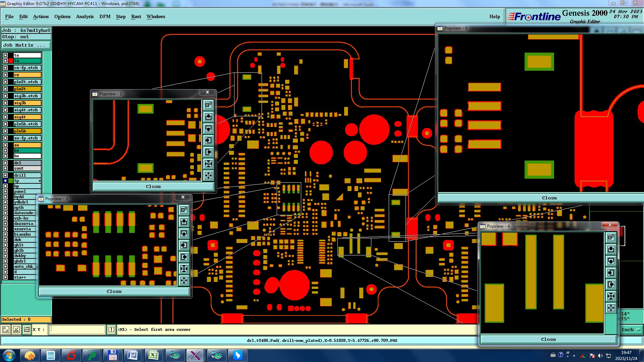
Task: Click Close in Popview 2
Action: (x=114, y=292)
